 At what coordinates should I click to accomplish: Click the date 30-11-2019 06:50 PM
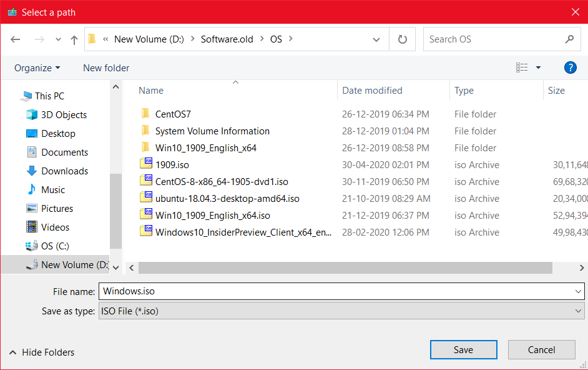pos(386,182)
